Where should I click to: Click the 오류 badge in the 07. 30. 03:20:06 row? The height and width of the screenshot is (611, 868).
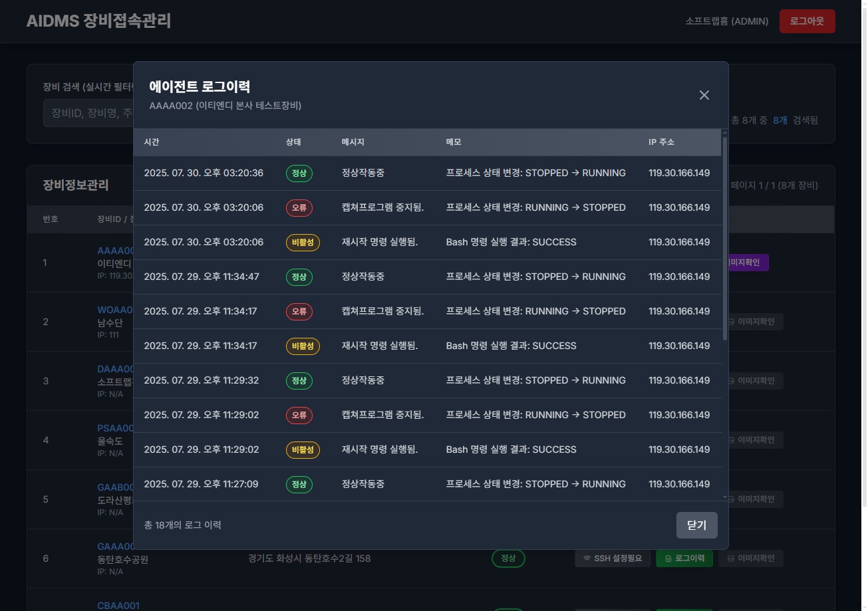(x=299, y=207)
